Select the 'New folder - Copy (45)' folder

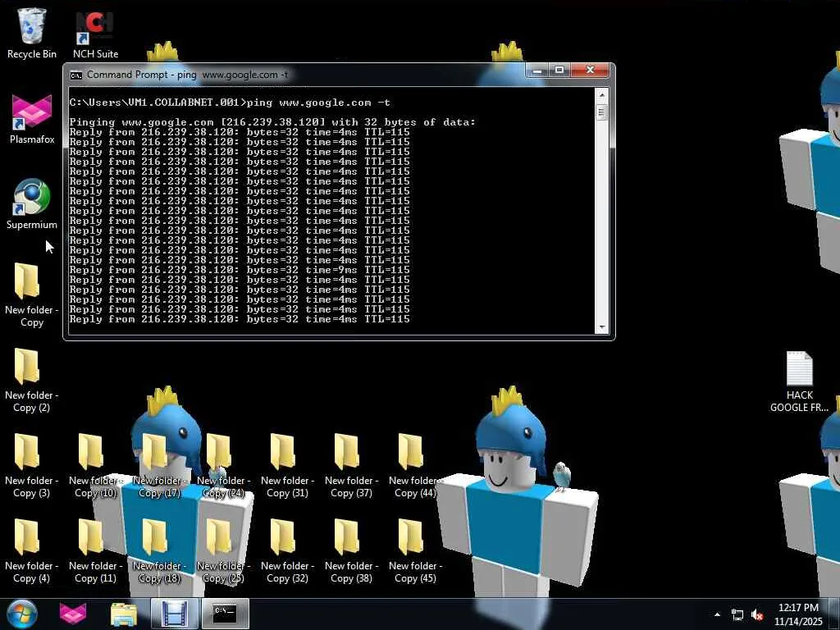(x=414, y=551)
